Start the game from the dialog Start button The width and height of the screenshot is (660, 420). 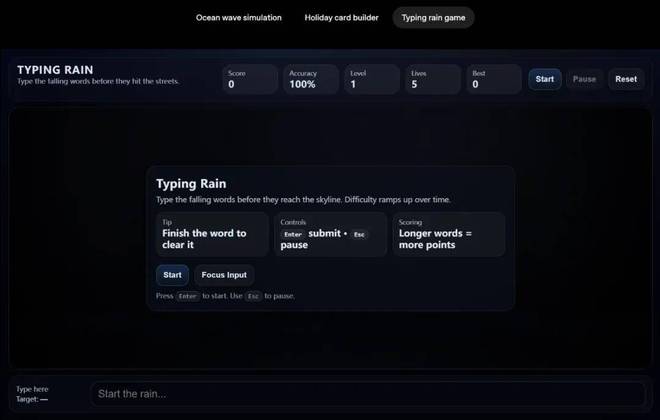point(172,275)
